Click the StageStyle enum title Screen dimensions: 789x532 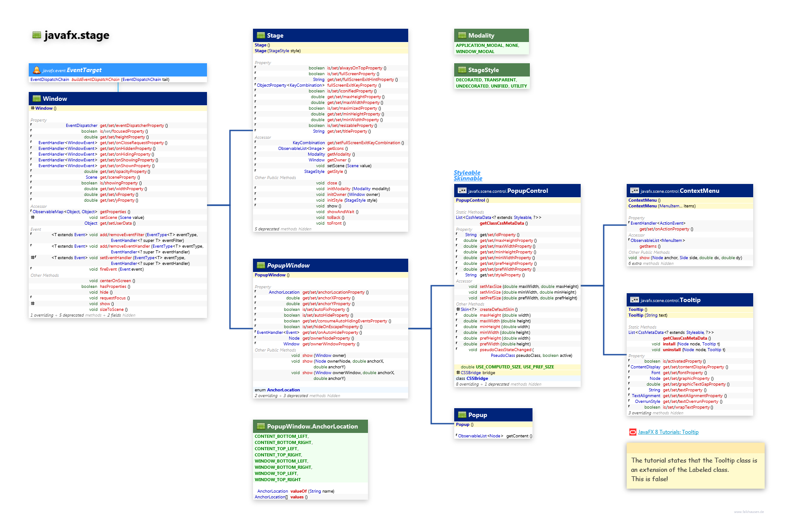483,70
